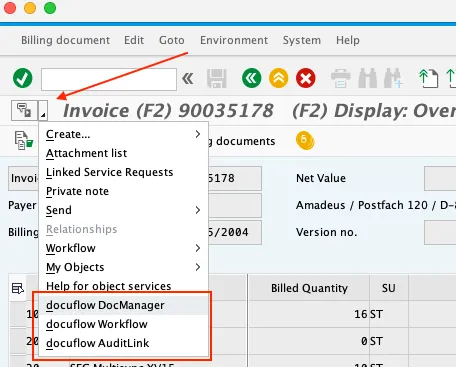
Task: Open docuflow DocManager entry
Action: pos(123,305)
